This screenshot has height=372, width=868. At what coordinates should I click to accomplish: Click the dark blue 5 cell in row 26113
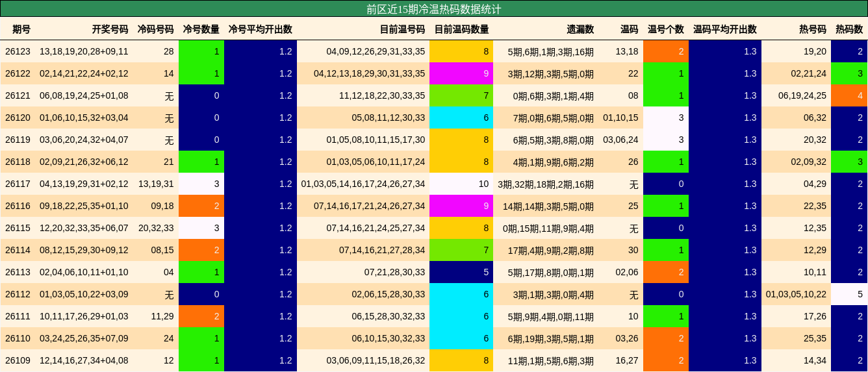click(461, 272)
